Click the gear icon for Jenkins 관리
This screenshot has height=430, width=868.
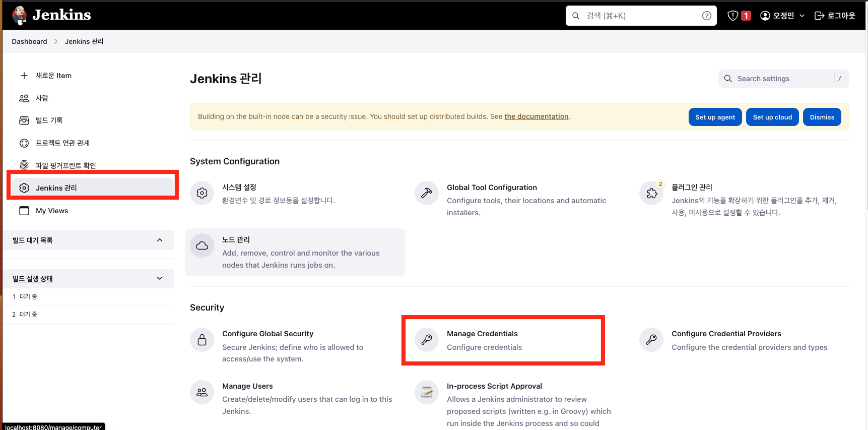point(24,188)
